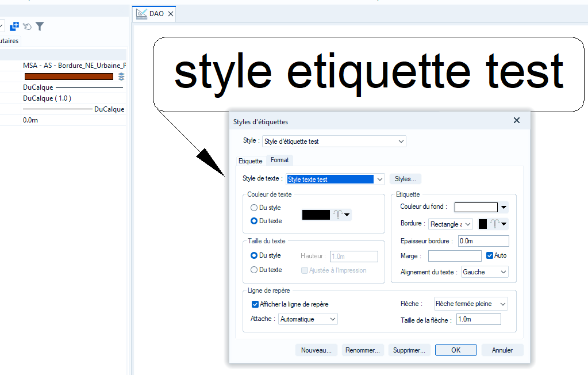588x375 pixels.
Task: Select the Etiquette tab
Action: coord(251,161)
